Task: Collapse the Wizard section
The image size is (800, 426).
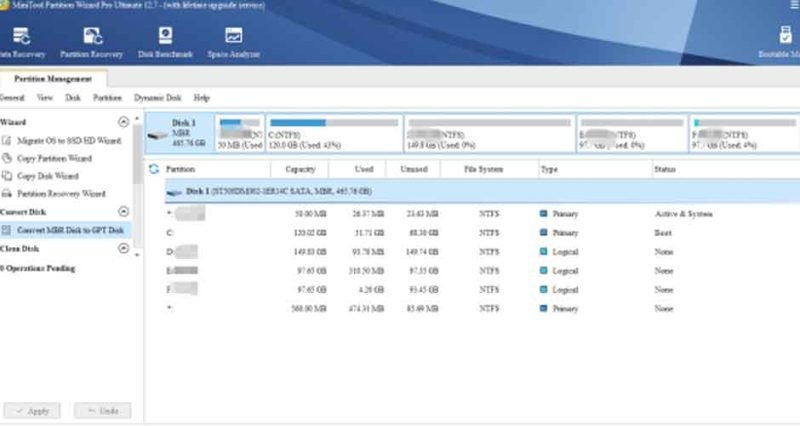Action: click(123, 122)
